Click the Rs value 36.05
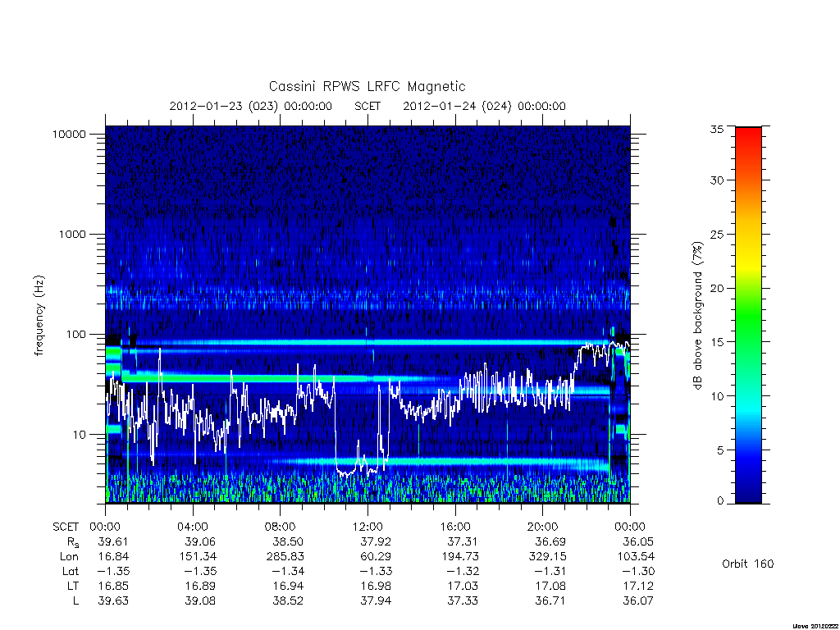Image resolution: width=840 pixels, height=630 pixels. 638,541
